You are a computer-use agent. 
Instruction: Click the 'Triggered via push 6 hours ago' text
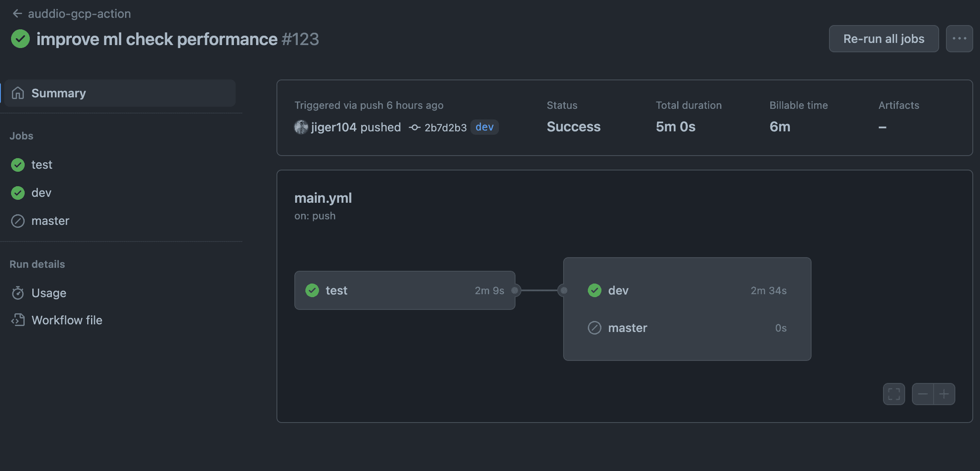point(369,105)
